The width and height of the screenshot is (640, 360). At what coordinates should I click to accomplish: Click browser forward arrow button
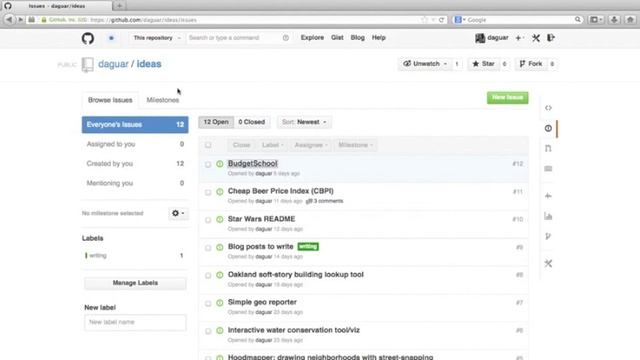pyautogui.click(x=20, y=20)
